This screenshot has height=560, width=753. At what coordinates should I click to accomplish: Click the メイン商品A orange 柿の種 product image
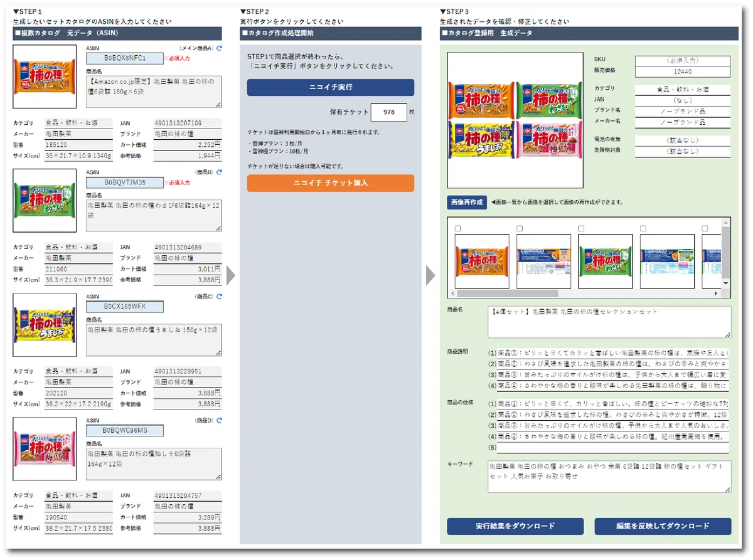tap(45, 77)
